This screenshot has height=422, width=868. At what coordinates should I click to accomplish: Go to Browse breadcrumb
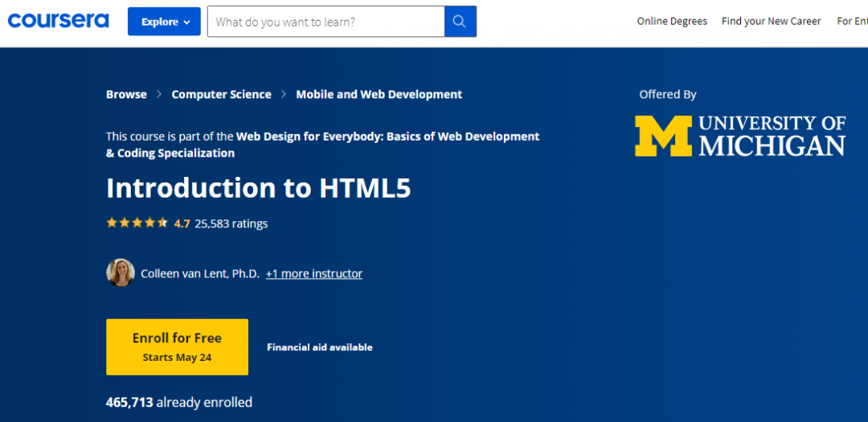click(x=126, y=94)
